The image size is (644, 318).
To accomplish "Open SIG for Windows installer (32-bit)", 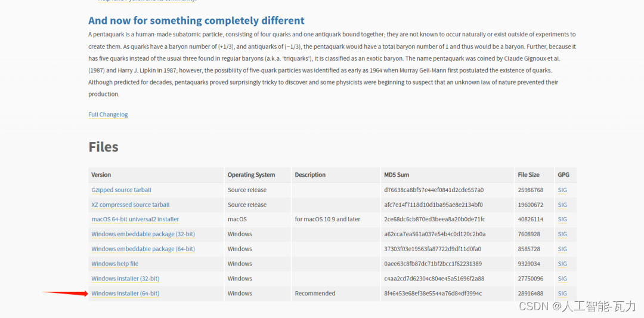I will (562, 279).
